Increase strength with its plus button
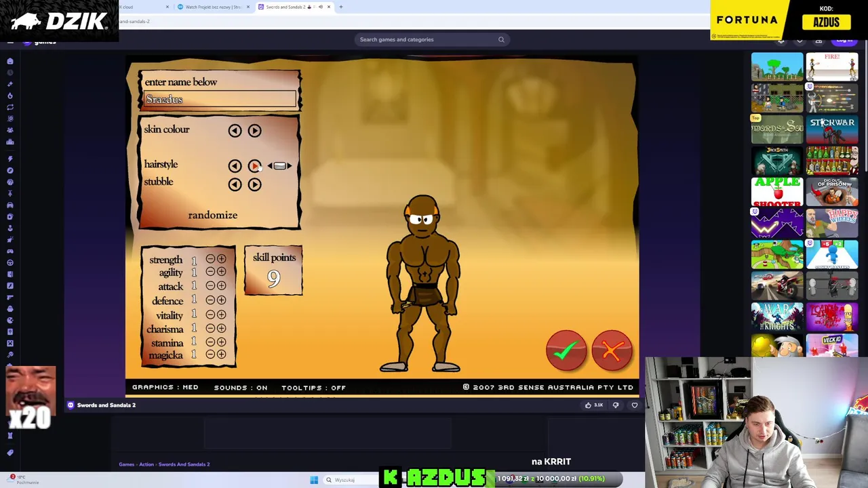Image resolution: width=868 pixels, height=488 pixels. [222, 259]
